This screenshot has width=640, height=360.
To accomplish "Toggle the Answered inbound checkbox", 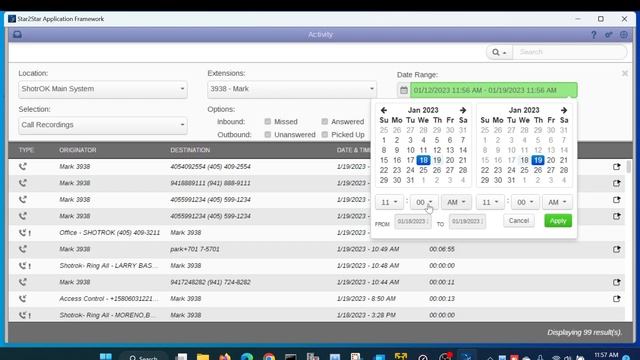I will point(324,122).
